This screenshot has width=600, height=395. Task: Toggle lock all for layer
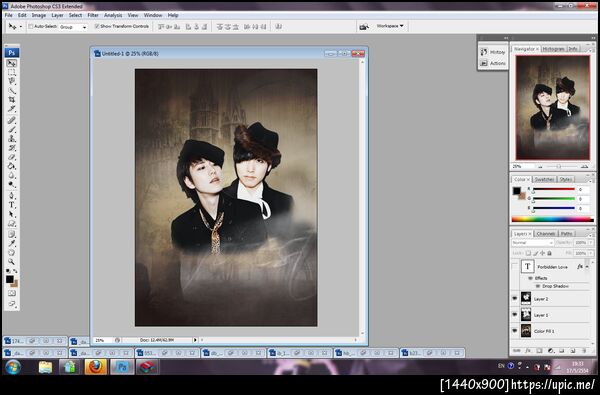tap(549, 253)
